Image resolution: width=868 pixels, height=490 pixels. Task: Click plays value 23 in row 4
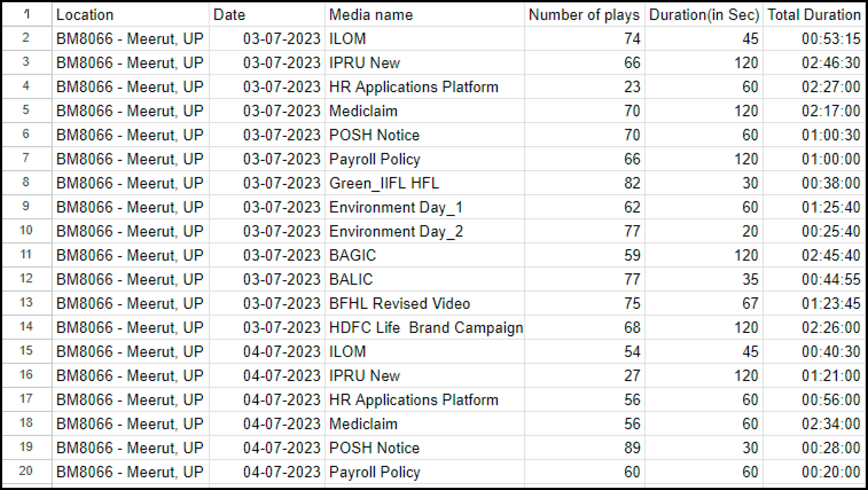[585, 87]
